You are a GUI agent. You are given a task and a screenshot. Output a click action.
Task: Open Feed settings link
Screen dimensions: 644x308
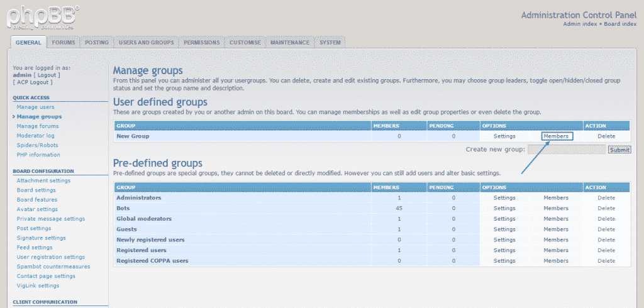35,247
